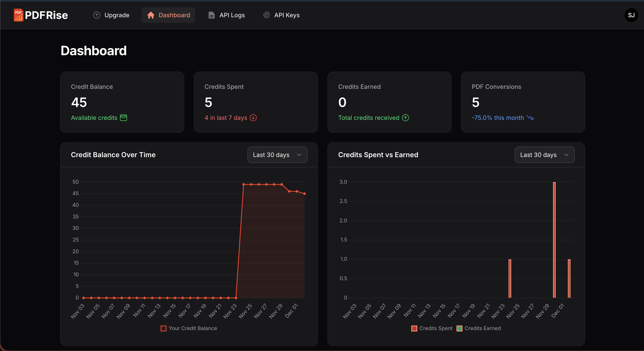Open SJ user avatar menu

coord(631,15)
